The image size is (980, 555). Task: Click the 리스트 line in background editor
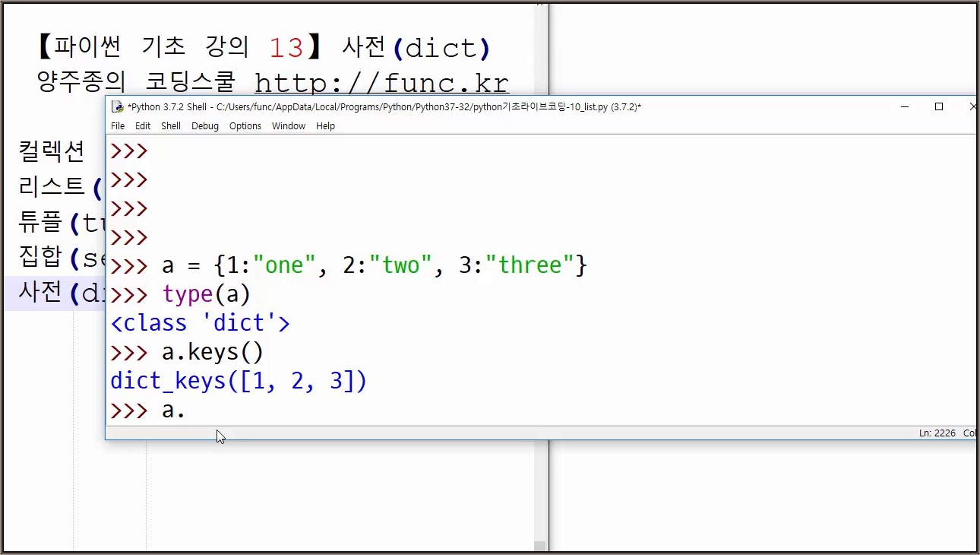click(x=61, y=186)
